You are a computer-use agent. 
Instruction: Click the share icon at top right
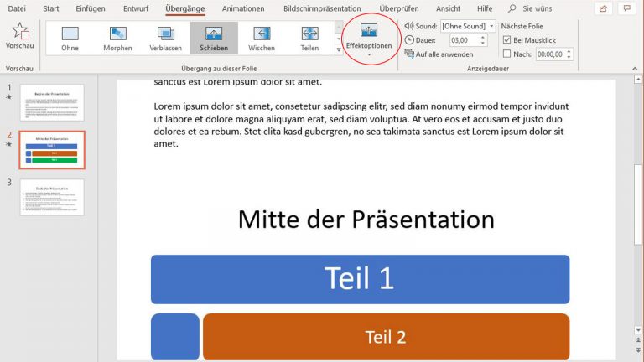point(602,8)
